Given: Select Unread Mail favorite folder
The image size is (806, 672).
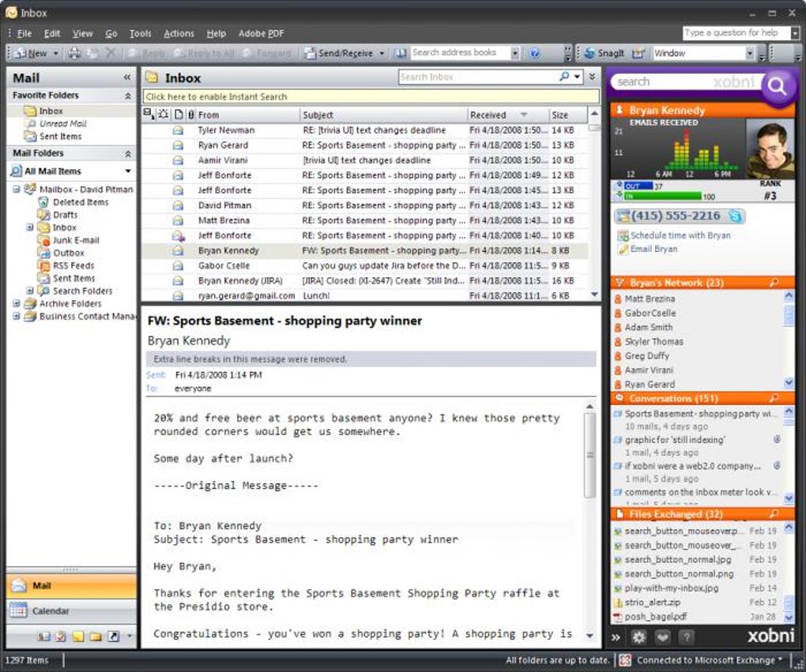Looking at the screenshot, I should [x=62, y=123].
